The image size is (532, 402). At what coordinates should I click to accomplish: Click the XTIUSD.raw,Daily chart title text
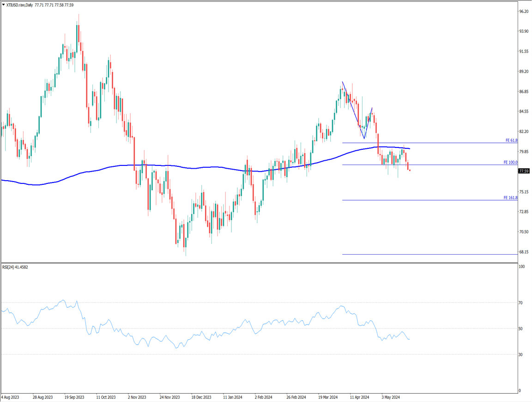tap(19, 5)
